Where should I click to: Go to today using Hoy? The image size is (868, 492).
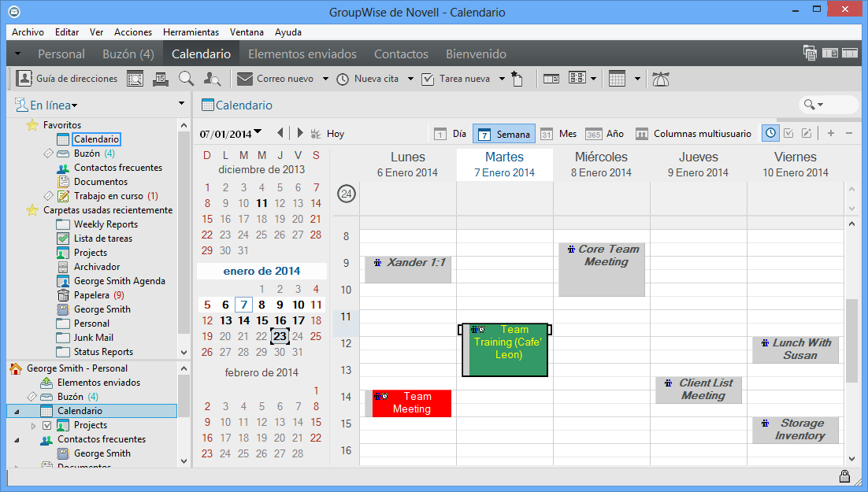pos(328,133)
